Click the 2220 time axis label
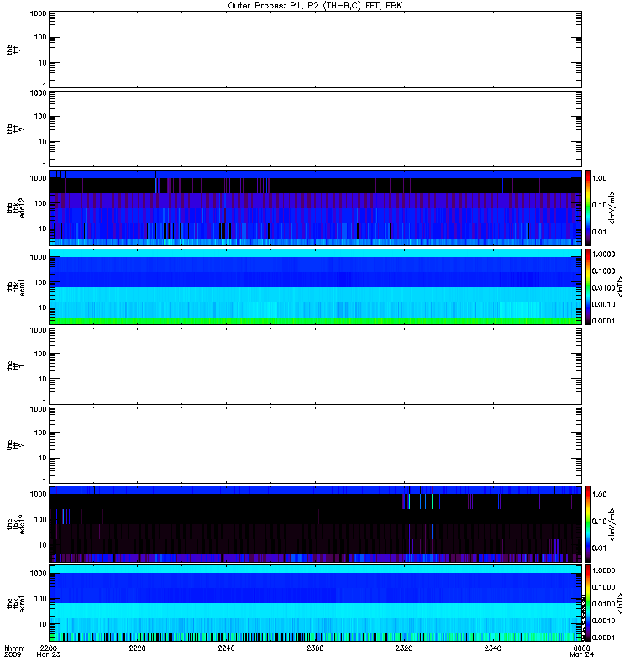The image size is (630, 672). tap(137, 648)
